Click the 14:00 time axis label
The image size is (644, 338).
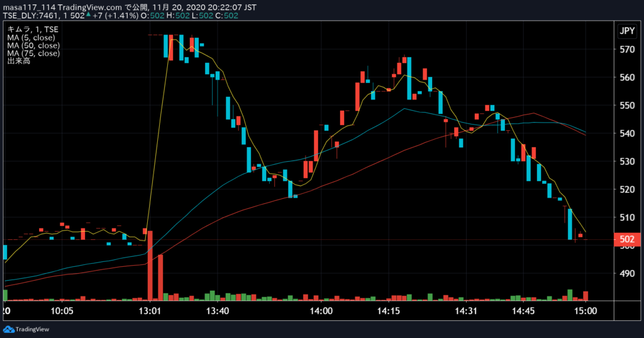point(321,311)
